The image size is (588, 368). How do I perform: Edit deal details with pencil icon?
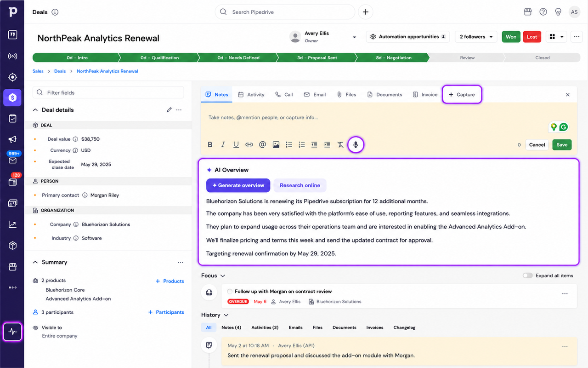pos(169,110)
